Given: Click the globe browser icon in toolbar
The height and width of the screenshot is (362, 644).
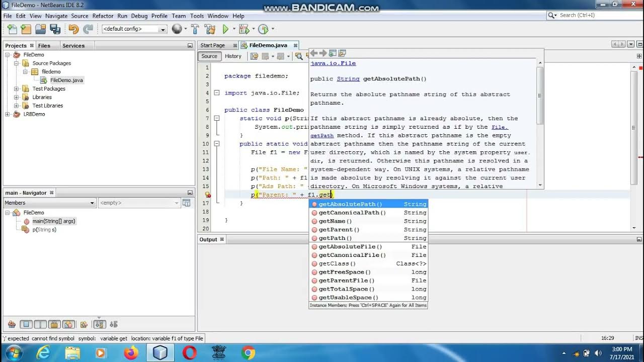Looking at the screenshot, I should coord(177,29).
